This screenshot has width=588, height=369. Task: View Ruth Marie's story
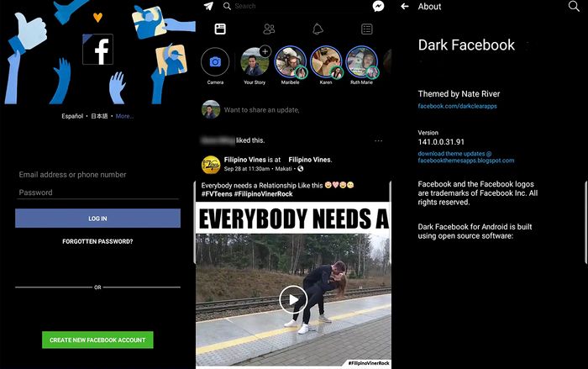tap(361, 62)
